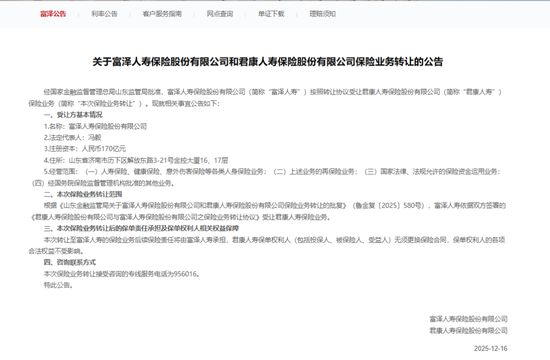Viewport: 550px width, 360px height.
Task: Switch to the 利率公告 tab
Action: point(105,14)
